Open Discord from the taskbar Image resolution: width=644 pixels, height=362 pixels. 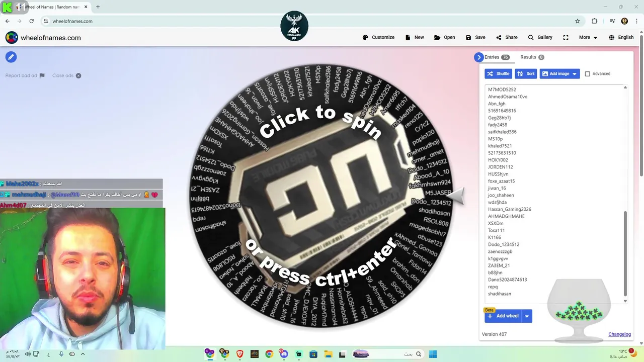(284, 354)
